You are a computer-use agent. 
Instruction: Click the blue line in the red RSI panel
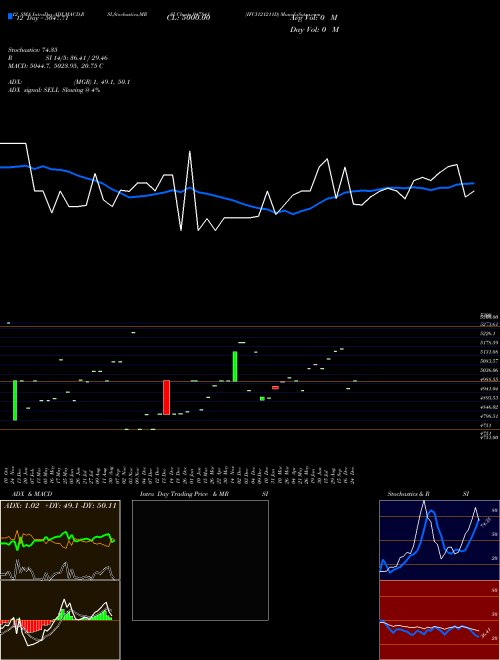(429, 629)
